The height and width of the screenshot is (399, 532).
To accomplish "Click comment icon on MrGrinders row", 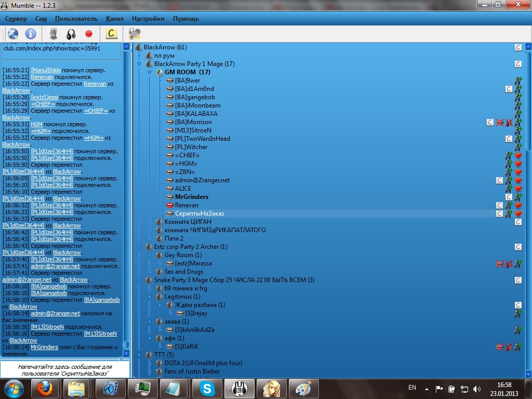I will point(509,197).
